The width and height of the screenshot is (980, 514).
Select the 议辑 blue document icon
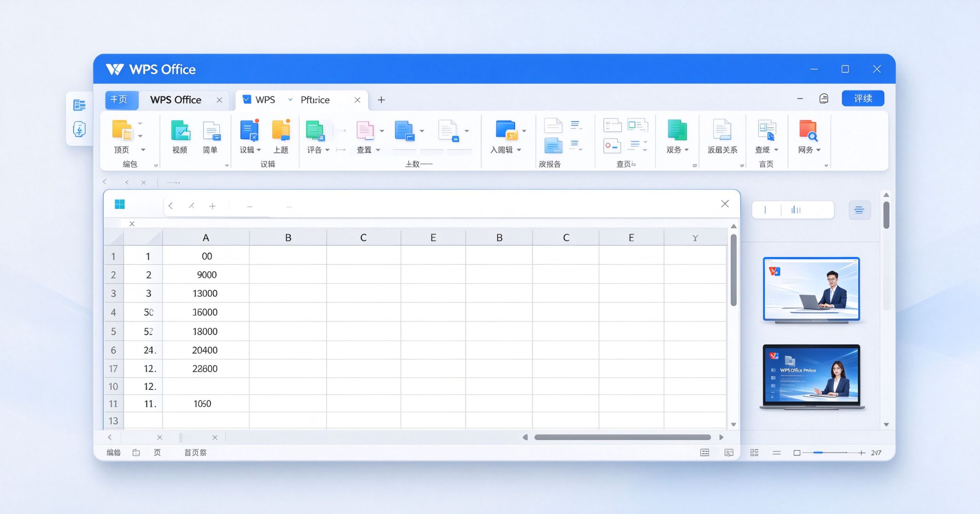250,130
